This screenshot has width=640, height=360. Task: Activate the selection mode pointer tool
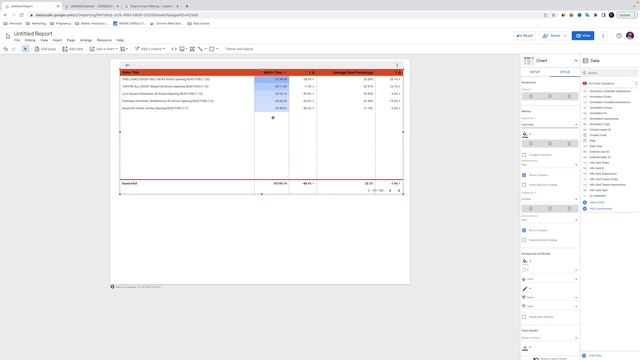click(25, 49)
